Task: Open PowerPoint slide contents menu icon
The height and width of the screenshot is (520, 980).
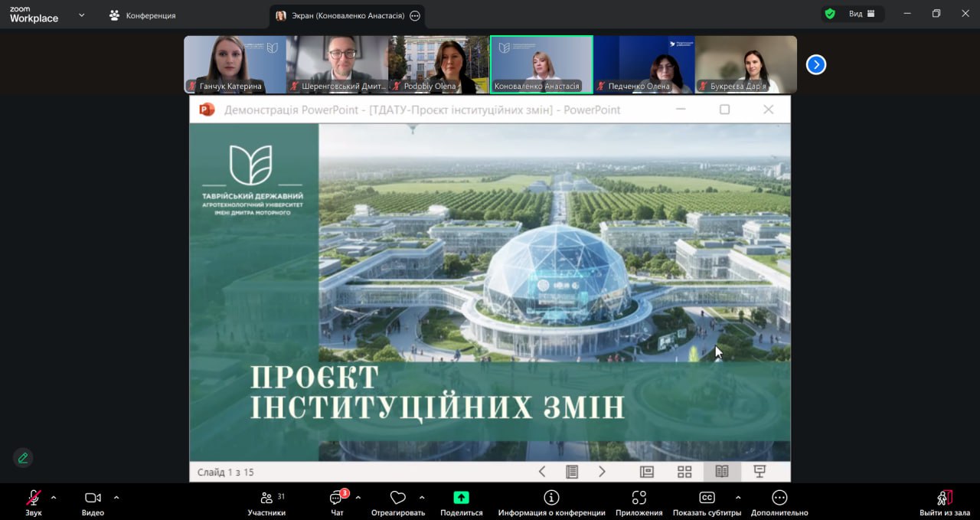Action: (x=572, y=472)
